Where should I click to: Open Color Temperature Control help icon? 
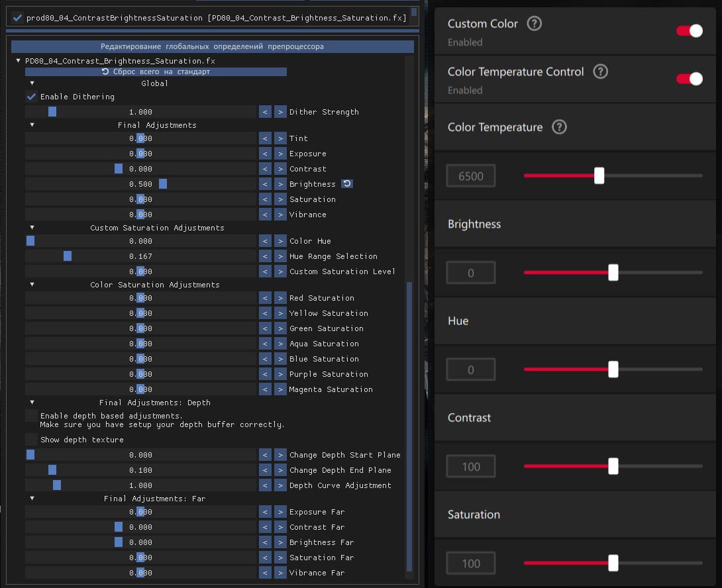(x=600, y=72)
